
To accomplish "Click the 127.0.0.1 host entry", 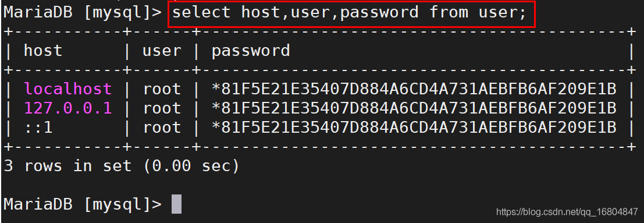I will 67,108.
